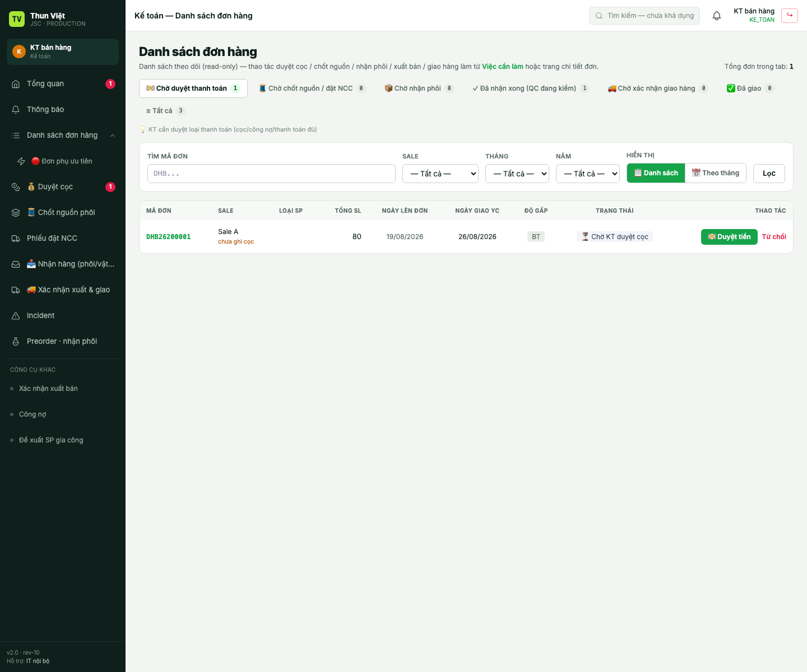The width and height of the screenshot is (807, 672).
Task: Select Chờ chốt nguồn / đặt NCC tab
Action: point(312,88)
